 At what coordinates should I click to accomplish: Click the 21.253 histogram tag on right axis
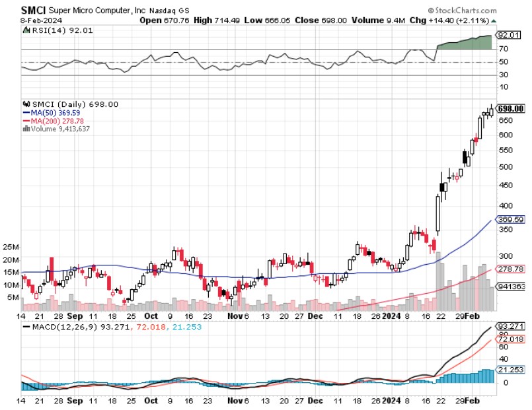pyautogui.click(x=511, y=369)
